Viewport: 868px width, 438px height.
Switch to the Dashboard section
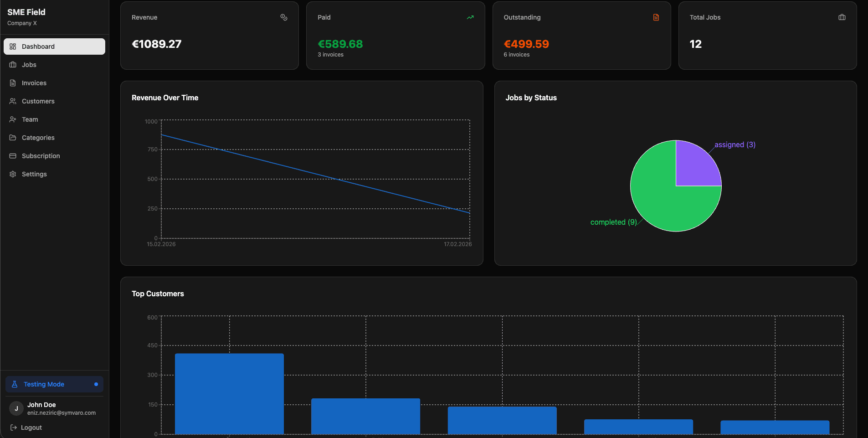click(x=54, y=46)
